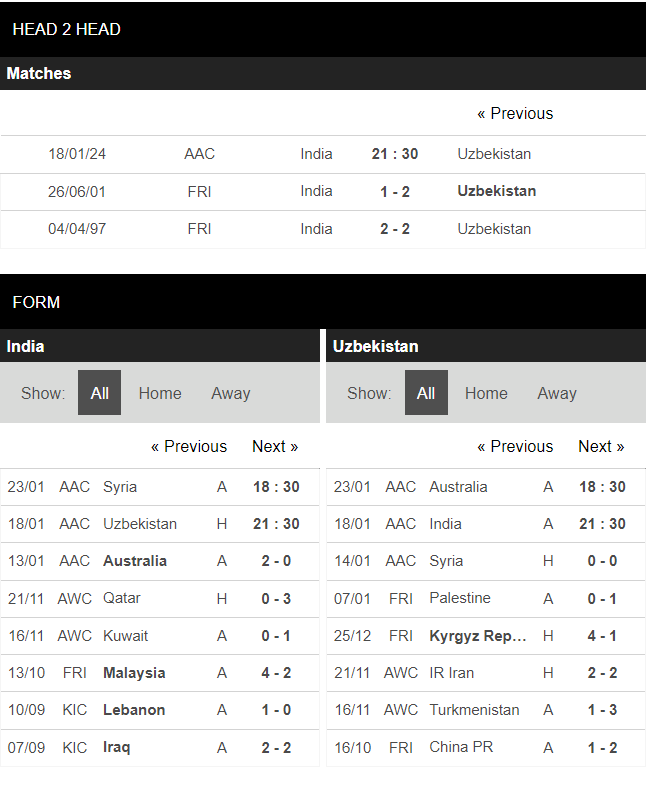
Task: Click Kyrgyz Rep... in Uzbekistan form
Action: pos(478,636)
